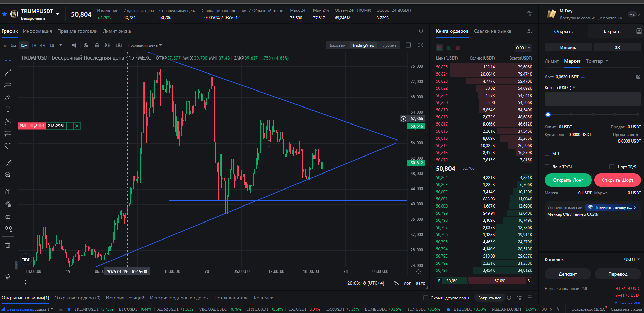Expand the M-Day banner chevron
Viewport: 644px width, 313px height.
(639, 14)
